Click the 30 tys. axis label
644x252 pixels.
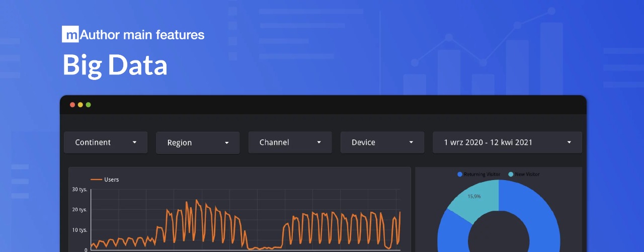[80, 190]
